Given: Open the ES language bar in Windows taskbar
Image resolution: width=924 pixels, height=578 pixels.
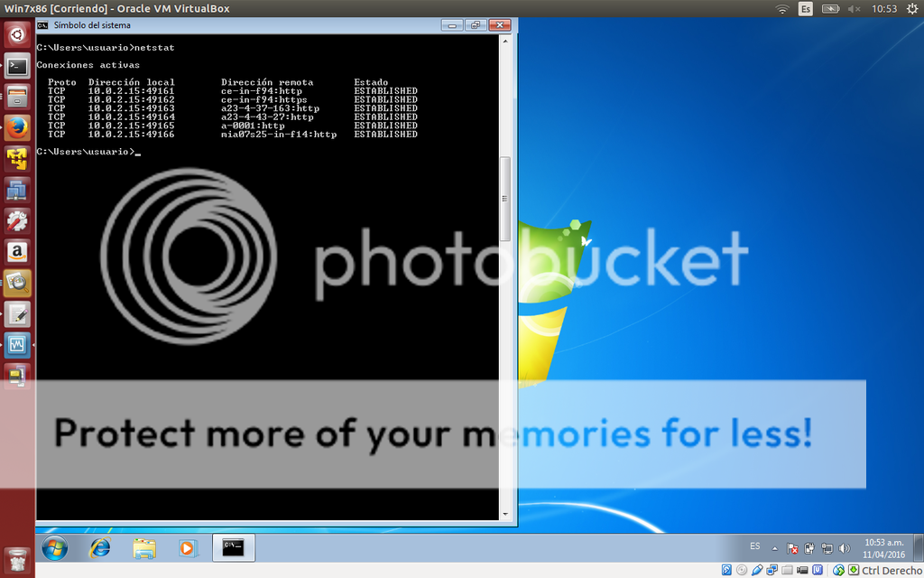Looking at the screenshot, I should pyautogui.click(x=755, y=546).
